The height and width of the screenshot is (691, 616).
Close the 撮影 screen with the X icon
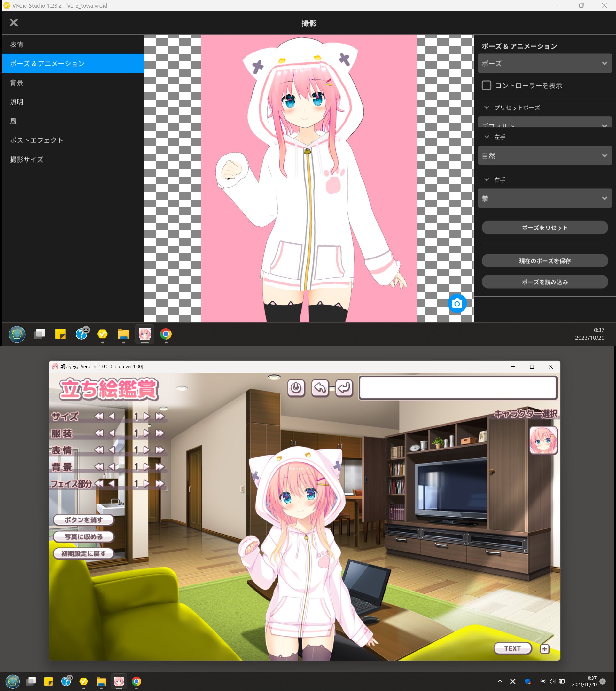pyautogui.click(x=13, y=22)
